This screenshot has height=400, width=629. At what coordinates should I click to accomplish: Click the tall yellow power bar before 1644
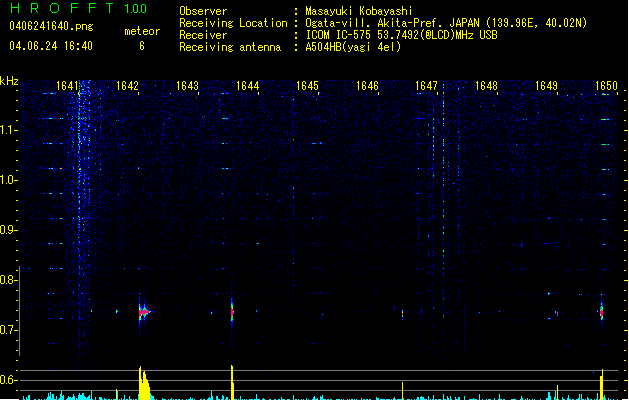[x=232, y=382]
